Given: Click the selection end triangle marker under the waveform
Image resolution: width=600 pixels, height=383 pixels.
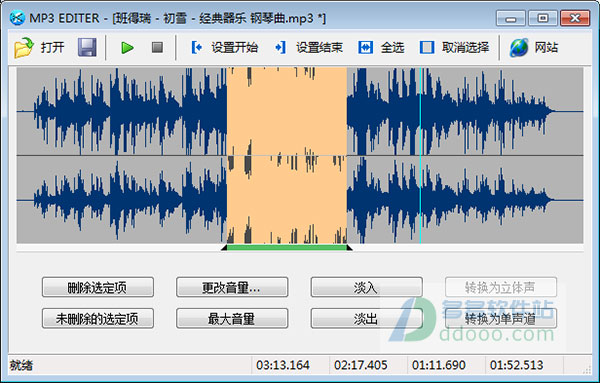Looking at the screenshot, I should pos(349,248).
